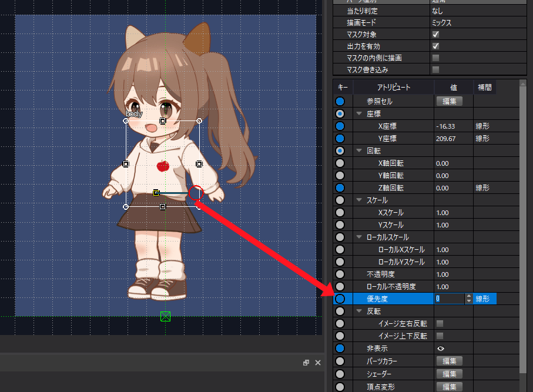This screenshot has height=392, width=533.
Task: Uncheck the 出力を有効 checkbox
Action: 436,46
